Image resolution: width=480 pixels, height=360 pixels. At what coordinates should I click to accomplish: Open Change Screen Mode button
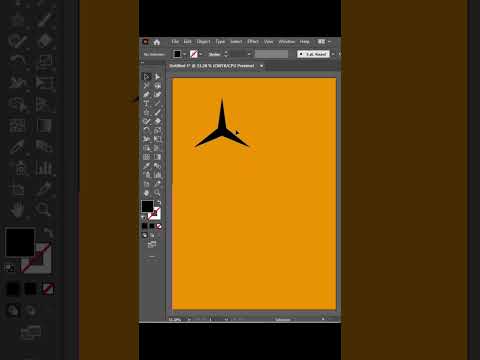[152, 245]
